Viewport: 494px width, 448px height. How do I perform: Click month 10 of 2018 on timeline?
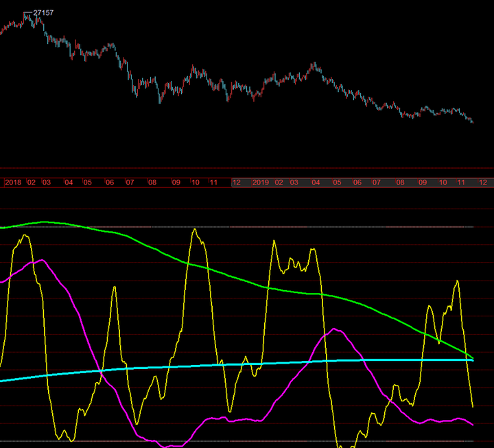pyautogui.click(x=196, y=182)
